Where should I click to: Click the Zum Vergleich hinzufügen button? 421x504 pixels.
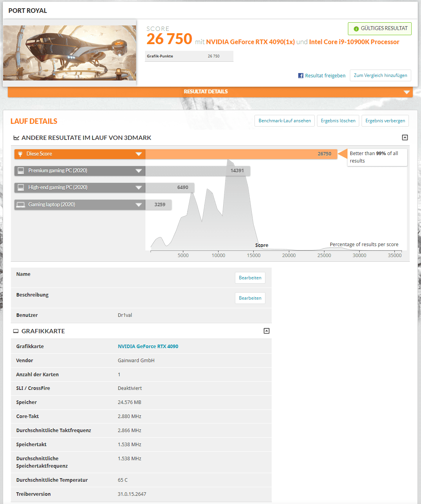(x=380, y=75)
